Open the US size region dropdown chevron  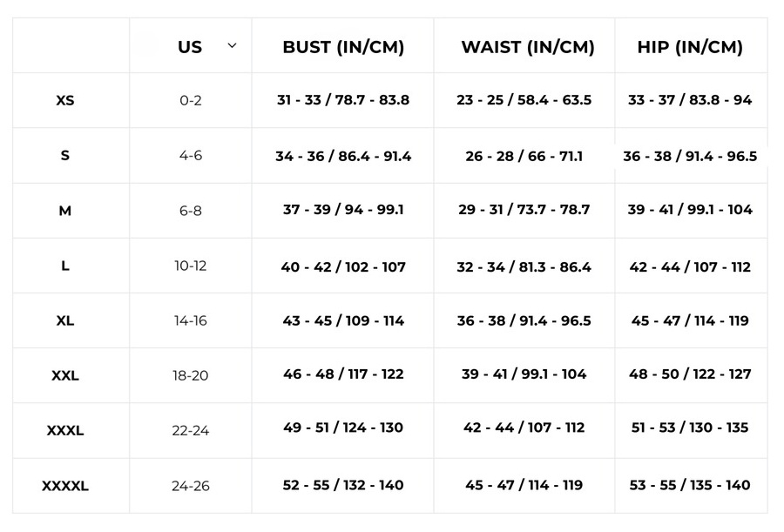point(232,45)
